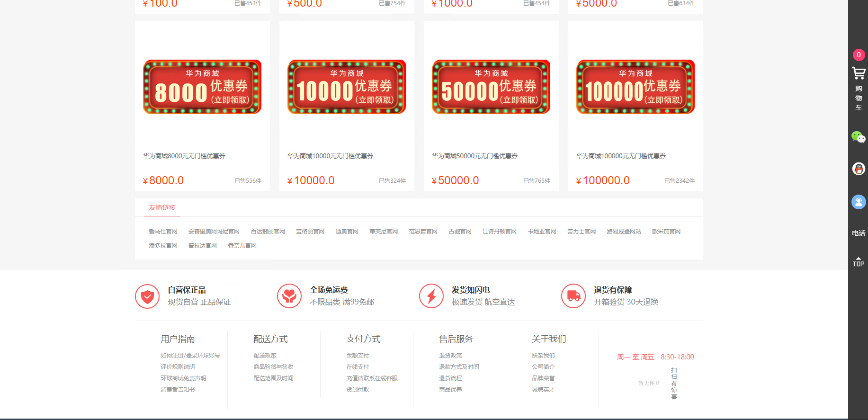Click the WeChat icon in sidebar

click(x=859, y=137)
